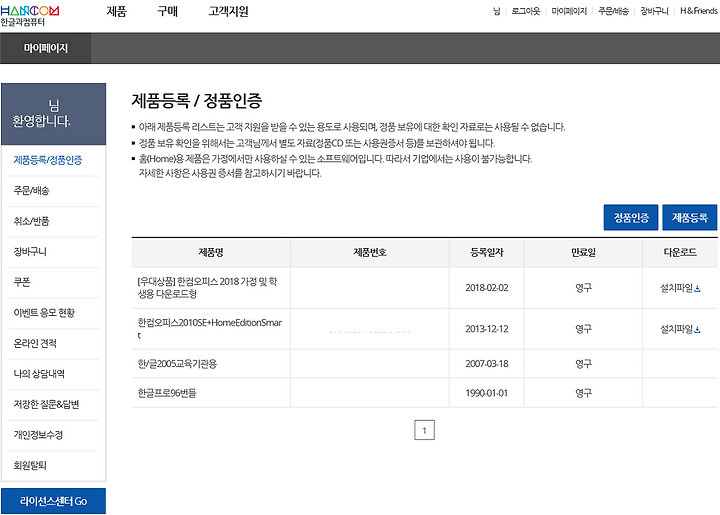
Task: Select the 한컴오피스2010SE+HomeEditionSmart product name
Action: click(x=210, y=329)
